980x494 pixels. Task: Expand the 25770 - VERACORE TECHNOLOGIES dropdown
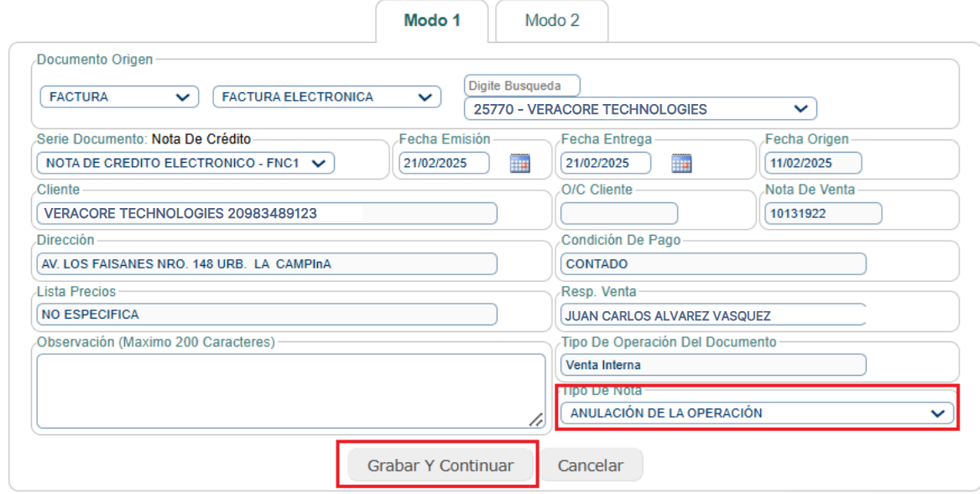click(x=640, y=109)
